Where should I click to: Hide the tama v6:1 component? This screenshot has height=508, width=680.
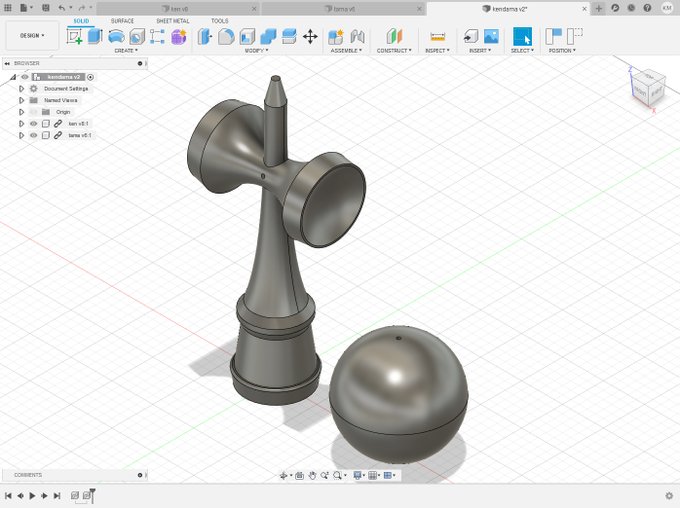(x=33, y=135)
